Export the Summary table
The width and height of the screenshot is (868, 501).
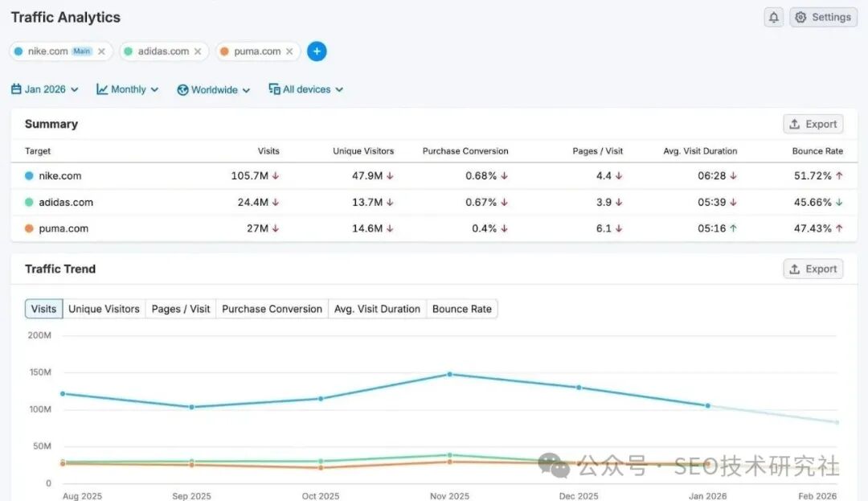(813, 124)
